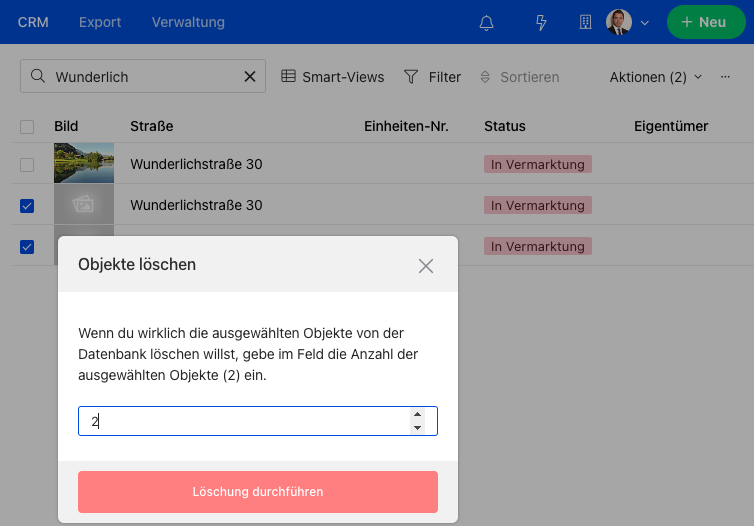Viewport: 754px width, 526px height.
Task: Expand the Aktionen (2) dropdown
Action: (656, 77)
